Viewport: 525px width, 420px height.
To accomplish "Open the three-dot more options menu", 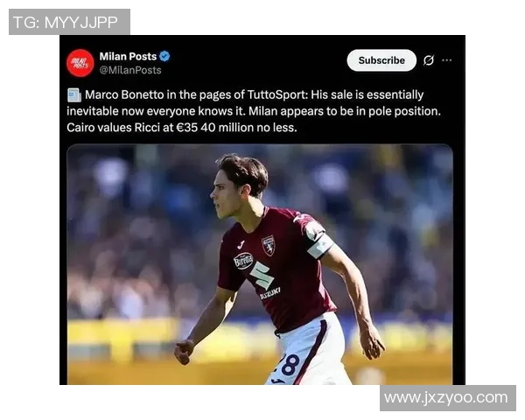I will 446,60.
